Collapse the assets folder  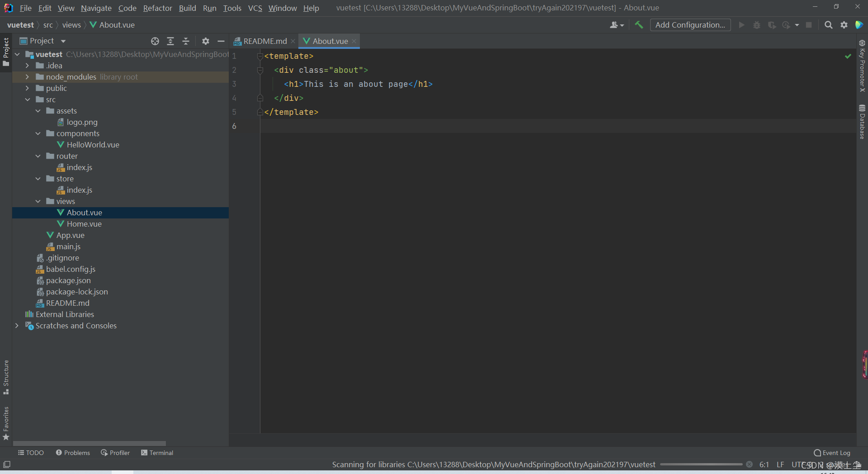pos(38,111)
